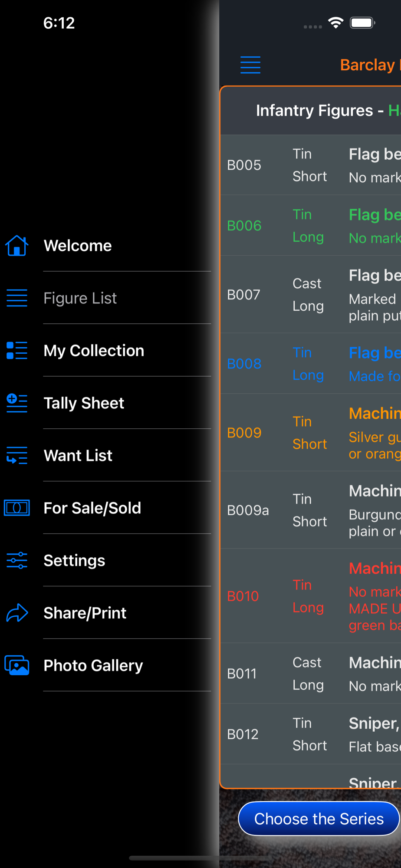Select red figure row B010
401x868 pixels.
pyautogui.click(x=311, y=596)
